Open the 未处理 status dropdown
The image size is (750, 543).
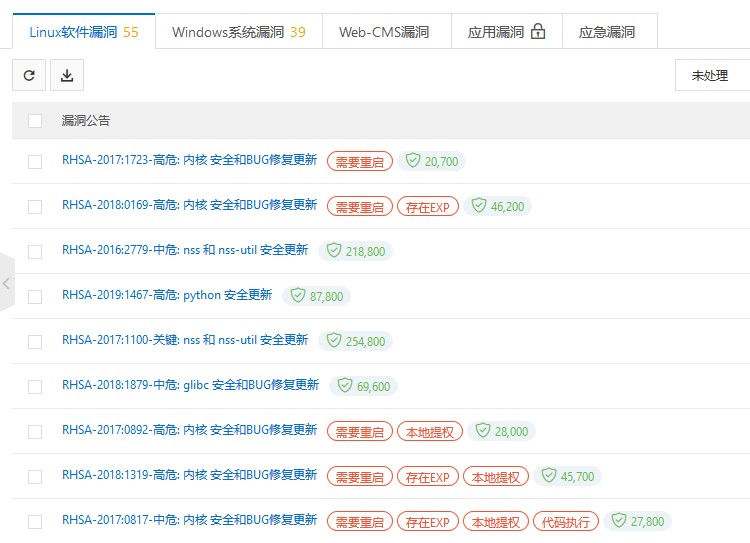click(711, 75)
